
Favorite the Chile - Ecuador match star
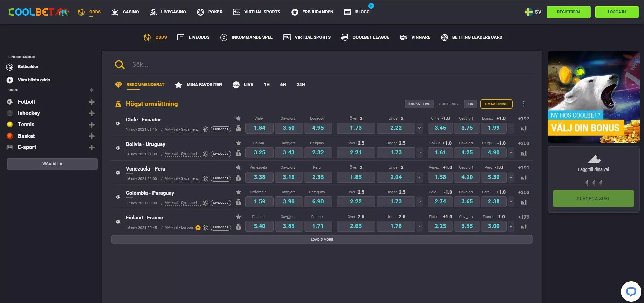click(x=238, y=118)
